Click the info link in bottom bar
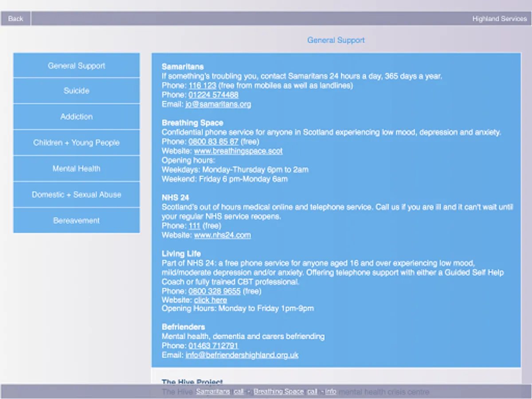The width and height of the screenshot is (532, 399). click(x=331, y=391)
